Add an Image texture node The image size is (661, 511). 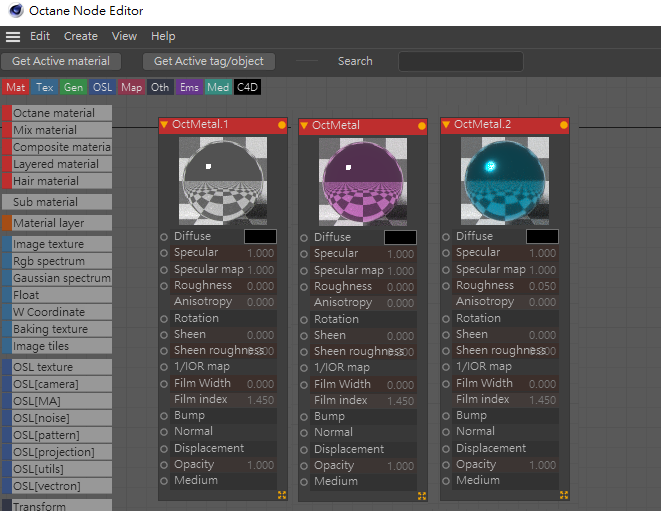coord(57,244)
